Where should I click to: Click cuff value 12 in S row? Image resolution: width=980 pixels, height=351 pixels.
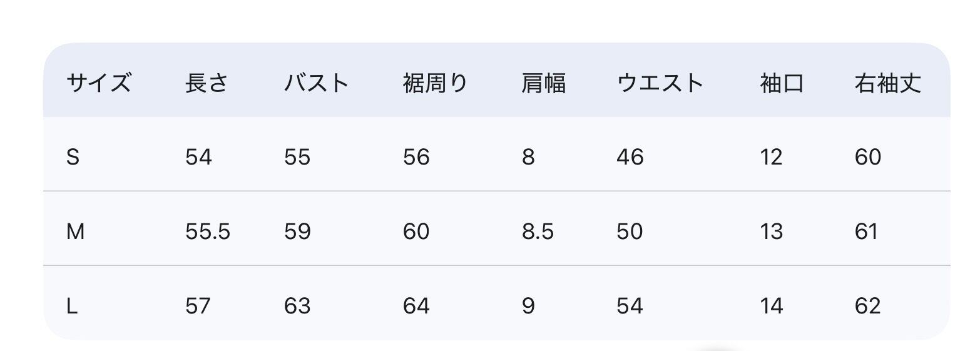pos(771,157)
